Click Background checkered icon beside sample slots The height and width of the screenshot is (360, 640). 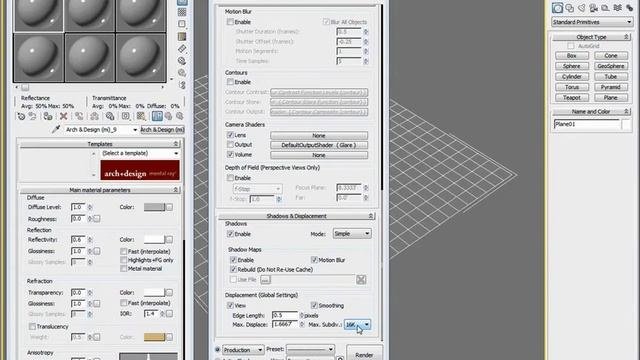pos(182,12)
